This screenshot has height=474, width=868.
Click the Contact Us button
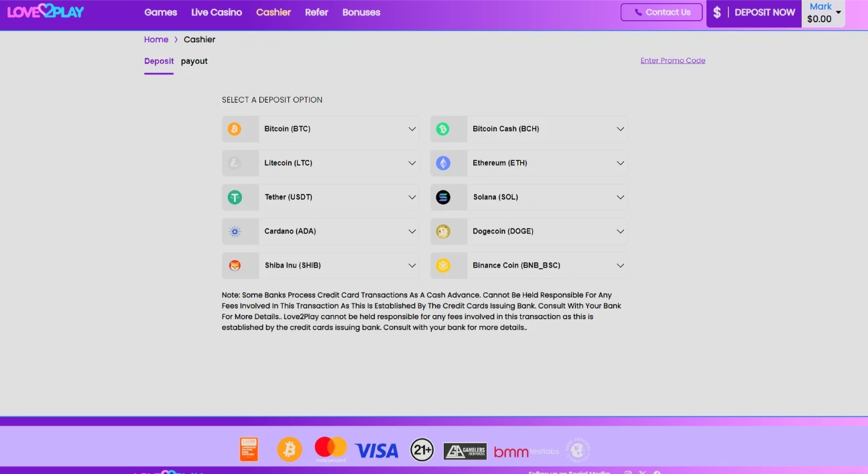tap(662, 12)
